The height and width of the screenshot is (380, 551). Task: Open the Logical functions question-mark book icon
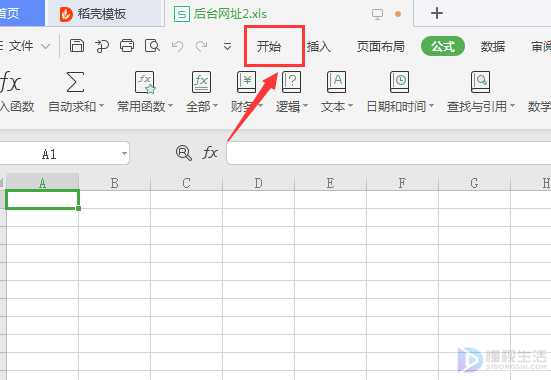[291, 82]
